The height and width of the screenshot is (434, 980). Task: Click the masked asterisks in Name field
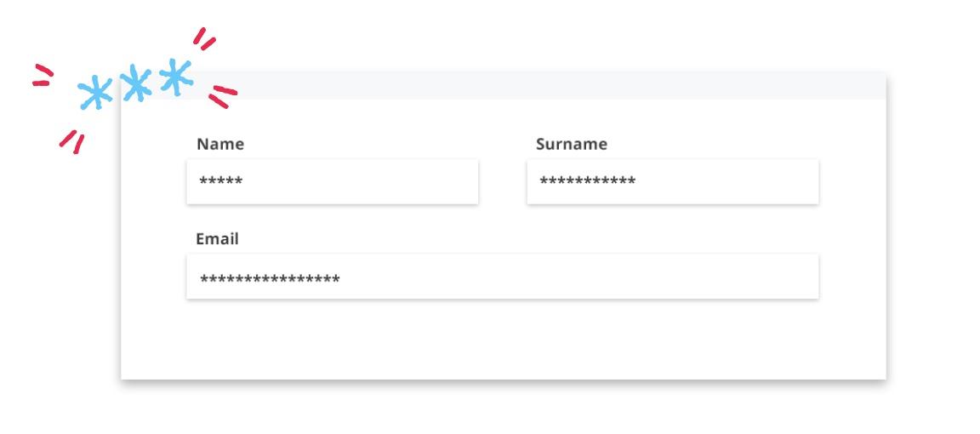(x=220, y=182)
